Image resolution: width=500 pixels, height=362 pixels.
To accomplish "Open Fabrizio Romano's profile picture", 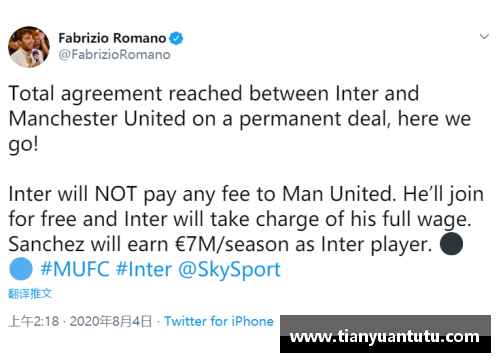I will 29,47.
